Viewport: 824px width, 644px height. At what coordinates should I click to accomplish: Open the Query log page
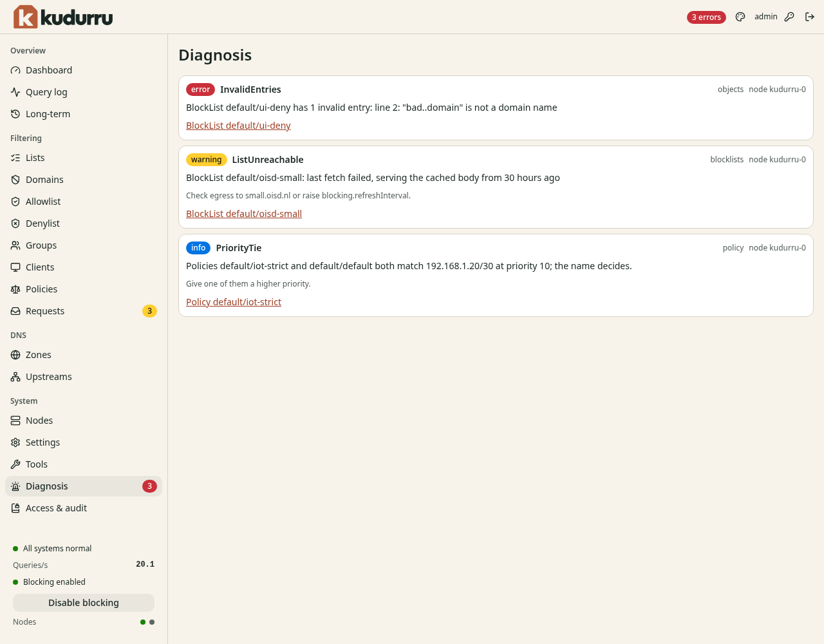pyautogui.click(x=84, y=92)
